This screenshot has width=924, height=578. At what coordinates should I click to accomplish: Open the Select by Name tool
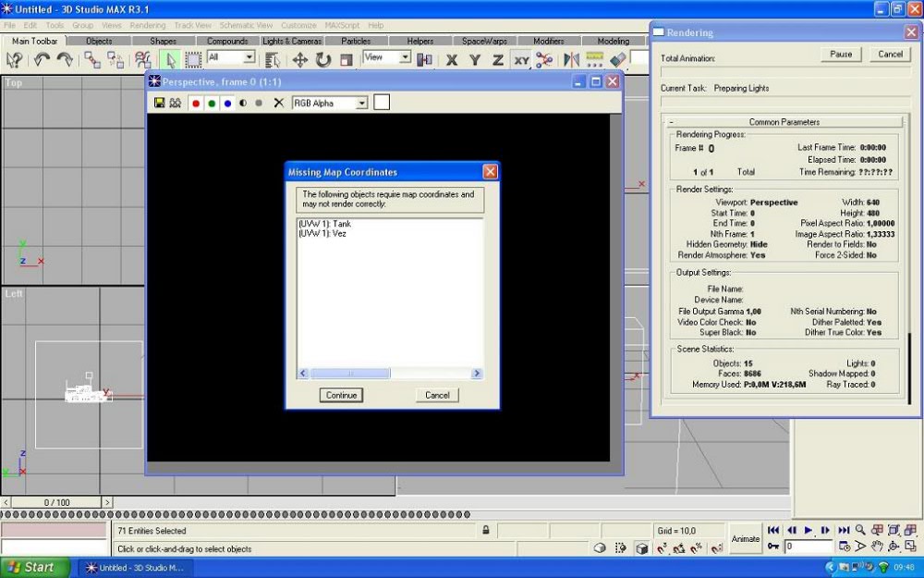pyautogui.click(x=272, y=59)
